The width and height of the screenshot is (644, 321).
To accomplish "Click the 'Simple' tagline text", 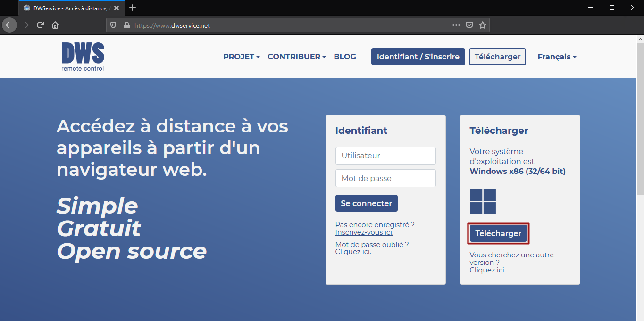I will pos(97,206).
